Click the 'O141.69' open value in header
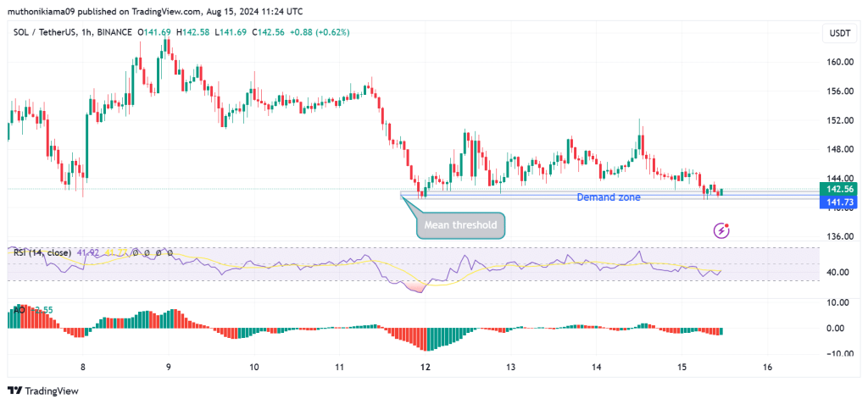 (154, 33)
